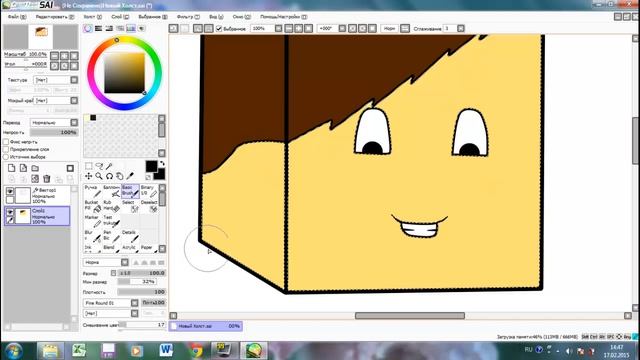Open the Файл menu

(x=17, y=17)
